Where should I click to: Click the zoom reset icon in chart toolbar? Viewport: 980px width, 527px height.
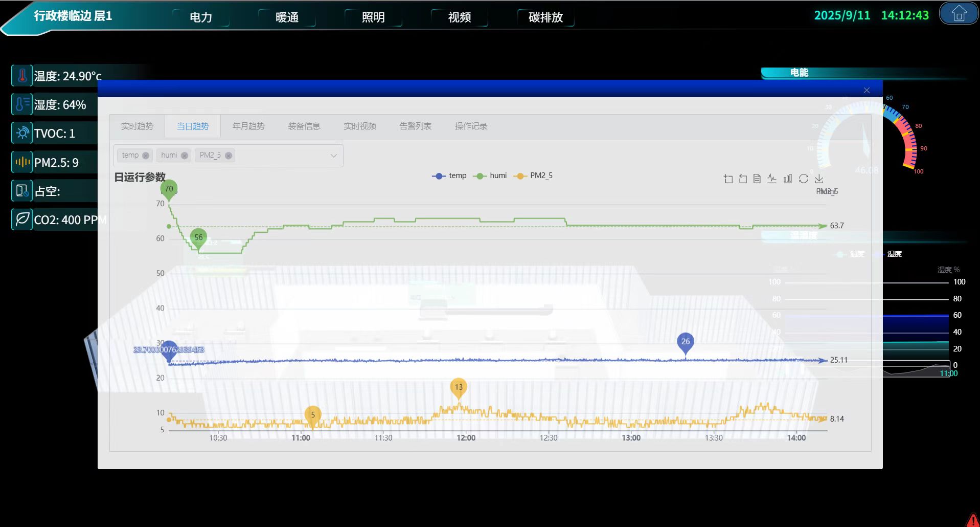pos(743,179)
